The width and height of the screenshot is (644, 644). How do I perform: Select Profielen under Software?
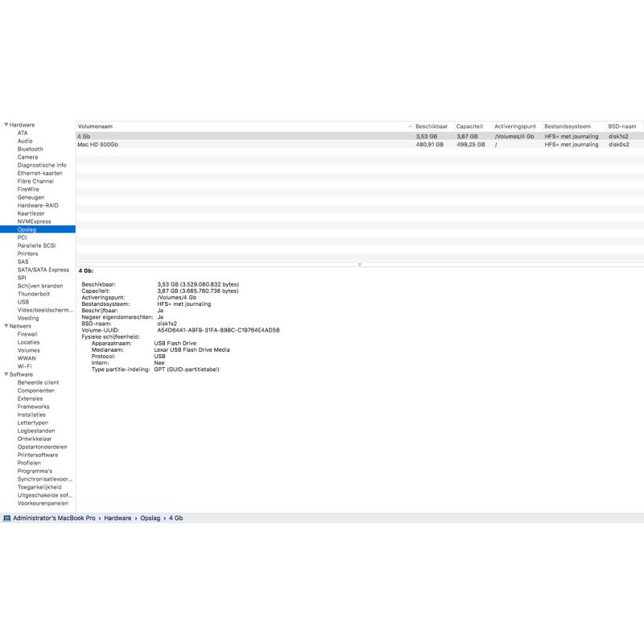[29, 463]
